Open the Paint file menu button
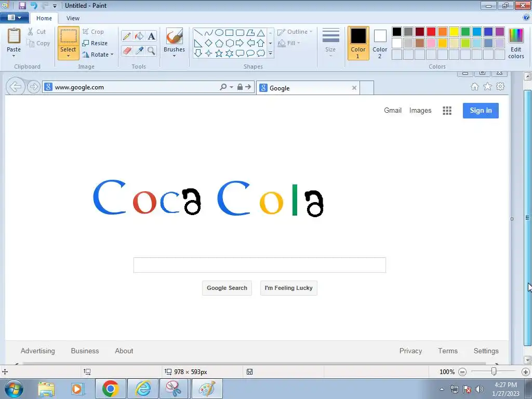The width and height of the screenshot is (532, 399). click(x=14, y=18)
